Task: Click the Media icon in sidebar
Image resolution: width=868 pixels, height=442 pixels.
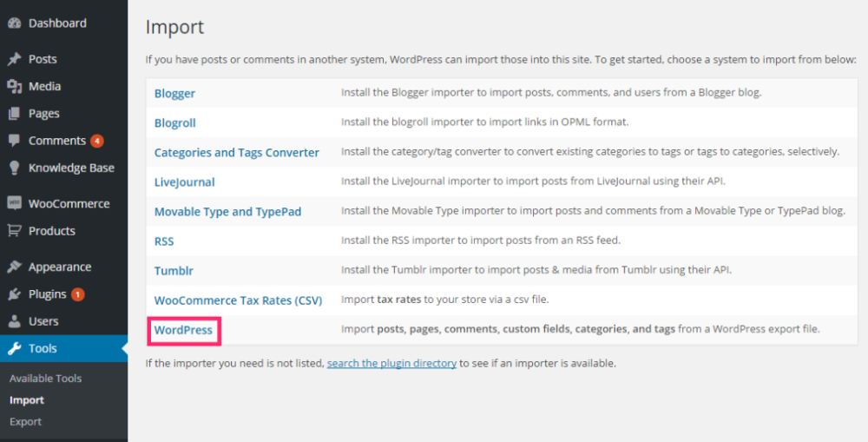Action: point(14,86)
